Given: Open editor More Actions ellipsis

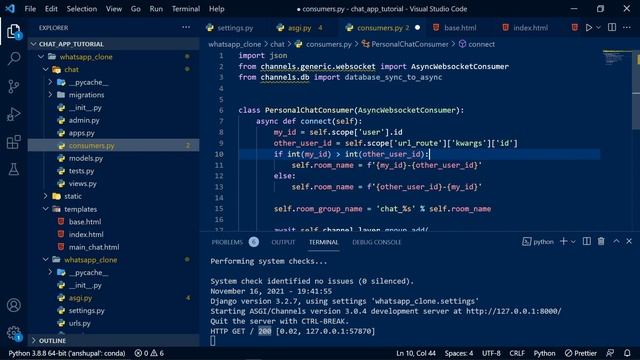Looking at the screenshot, I should [x=627, y=27].
